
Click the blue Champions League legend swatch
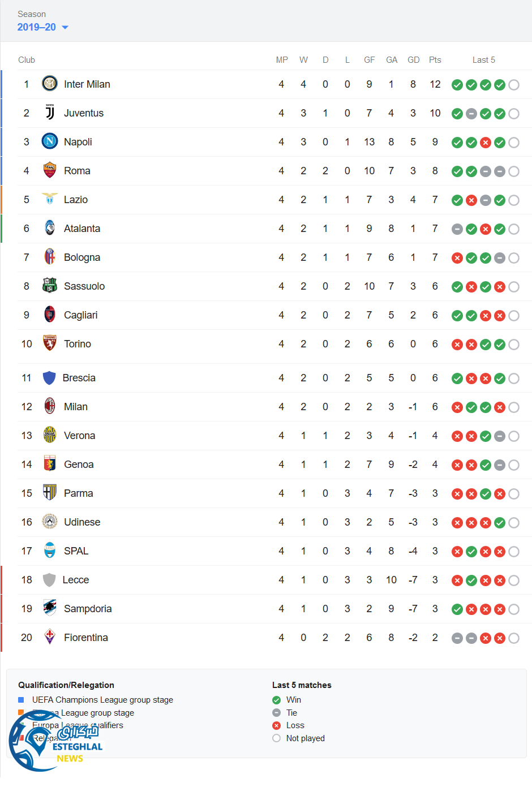(x=22, y=700)
